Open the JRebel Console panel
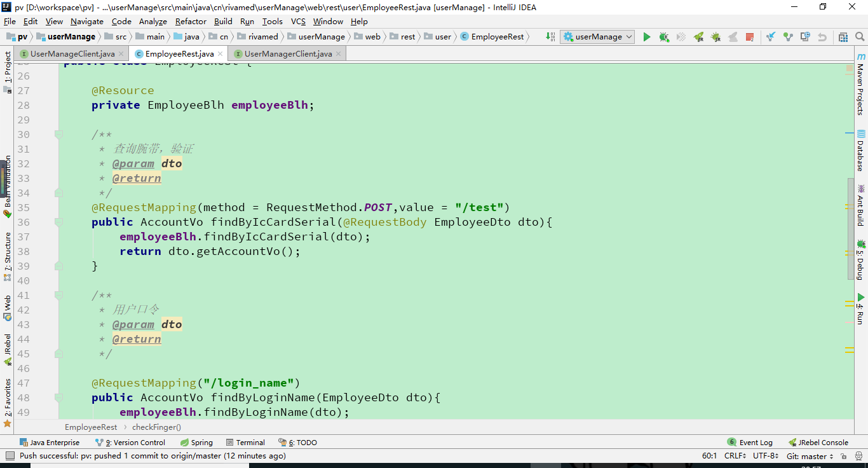Viewport: 868px width, 468px height. 818,443
